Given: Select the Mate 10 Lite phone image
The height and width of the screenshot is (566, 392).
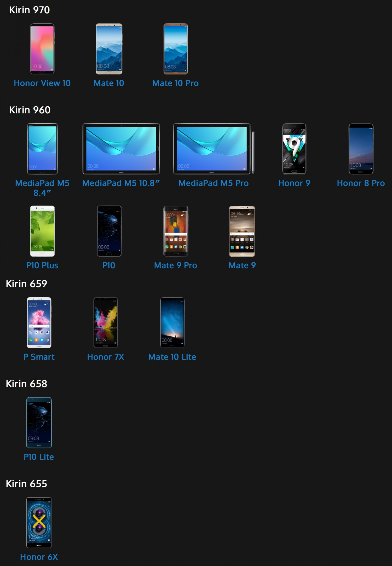Looking at the screenshot, I should (x=172, y=323).
